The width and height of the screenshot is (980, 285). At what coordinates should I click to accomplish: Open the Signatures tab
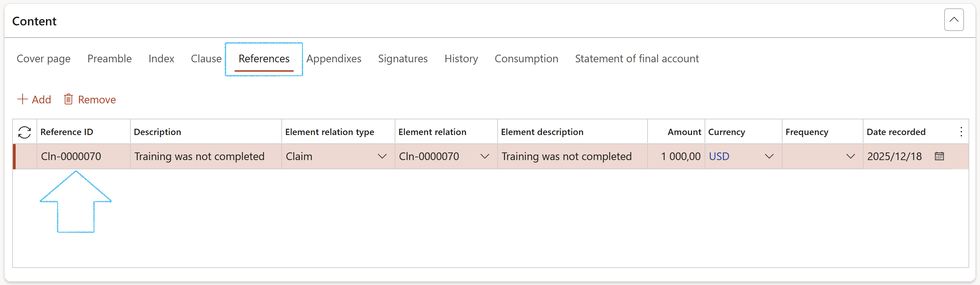[x=402, y=58]
